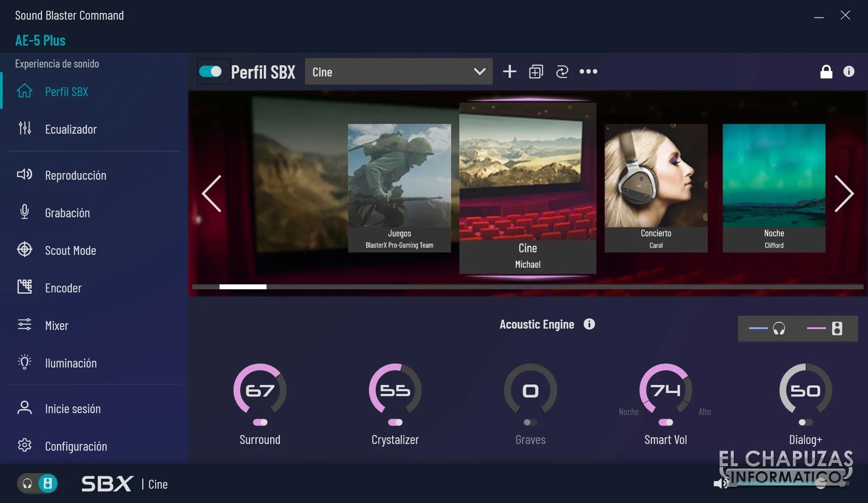Image resolution: width=868 pixels, height=503 pixels.
Task: Click the reset profile icon
Action: (x=562, y=72)
